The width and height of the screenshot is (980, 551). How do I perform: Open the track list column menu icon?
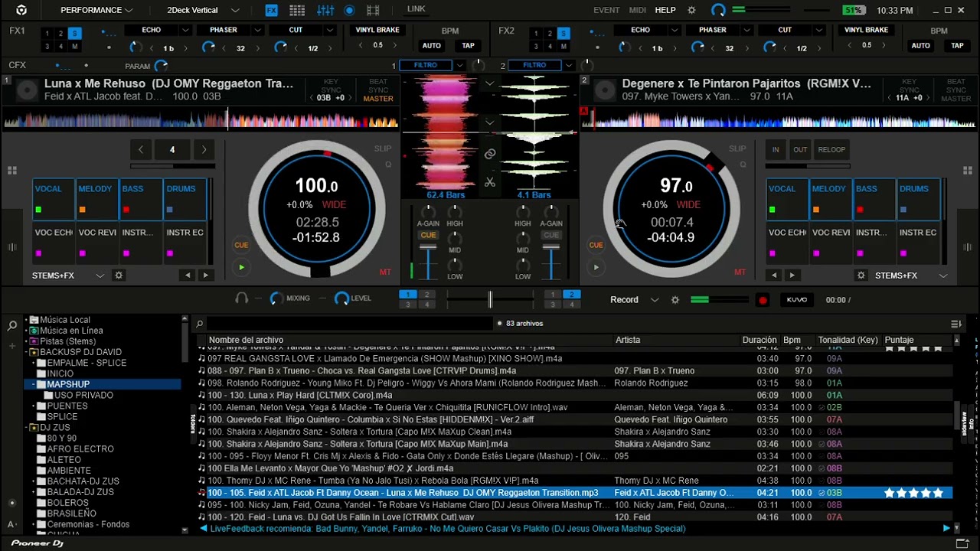[956, 324]
